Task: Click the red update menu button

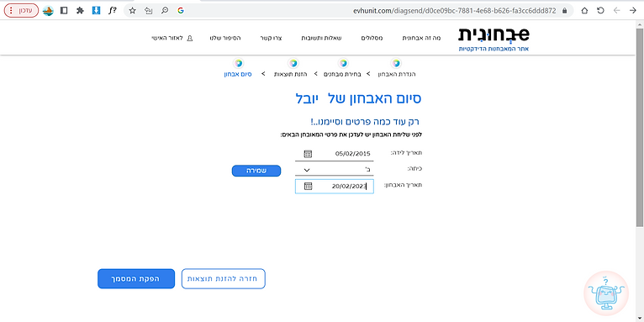Action: tap(21, 11)
